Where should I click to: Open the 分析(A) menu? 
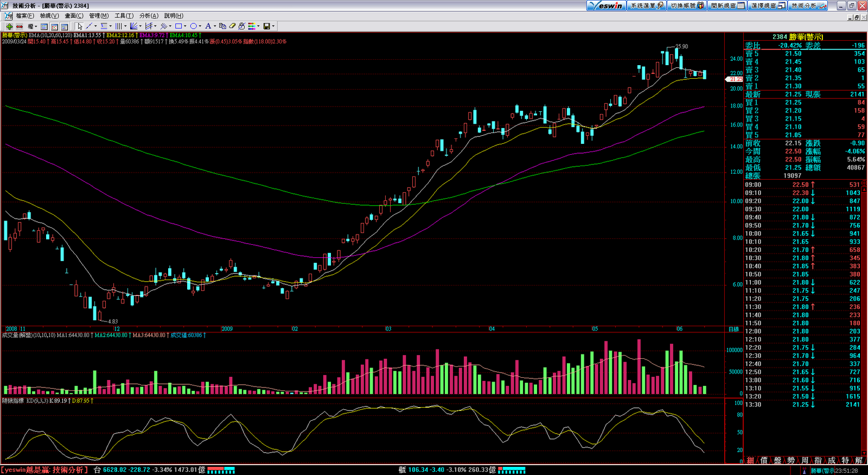(149, 16)
